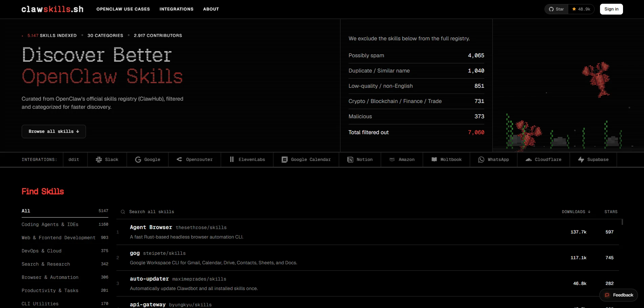Open the api-gateway skill
Screen dimensions: 644x308
pos(148,305)
